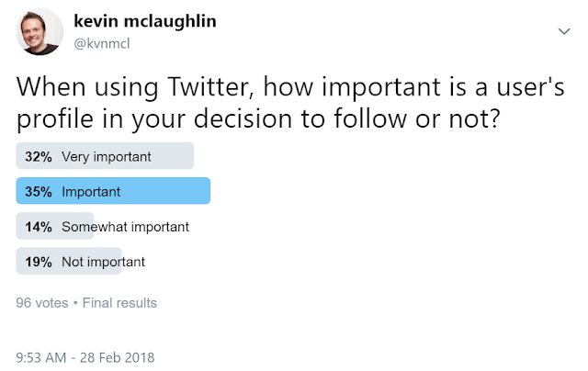Click the '96 votes' count
The height and width of the screenshot is (371, 588).
pos(41,302)
